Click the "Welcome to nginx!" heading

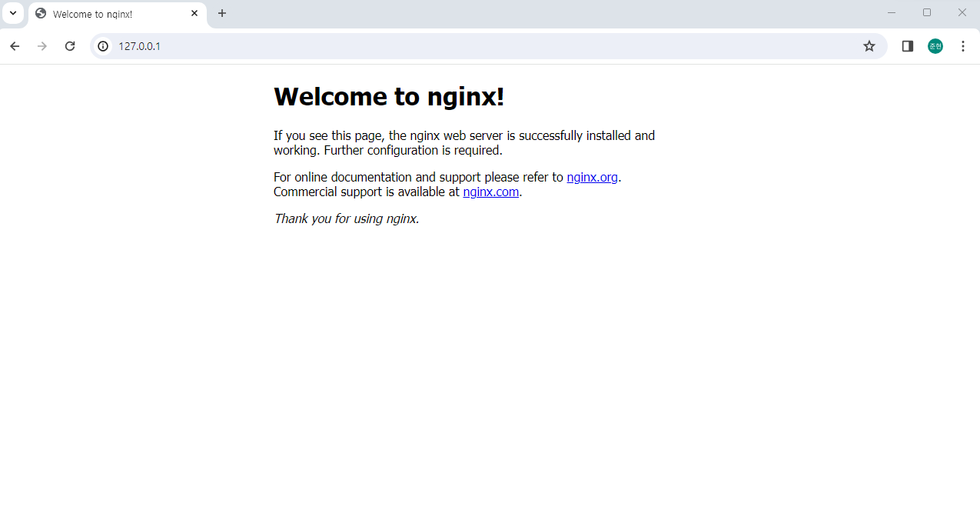pyautogui.click(x=389, y=97)
